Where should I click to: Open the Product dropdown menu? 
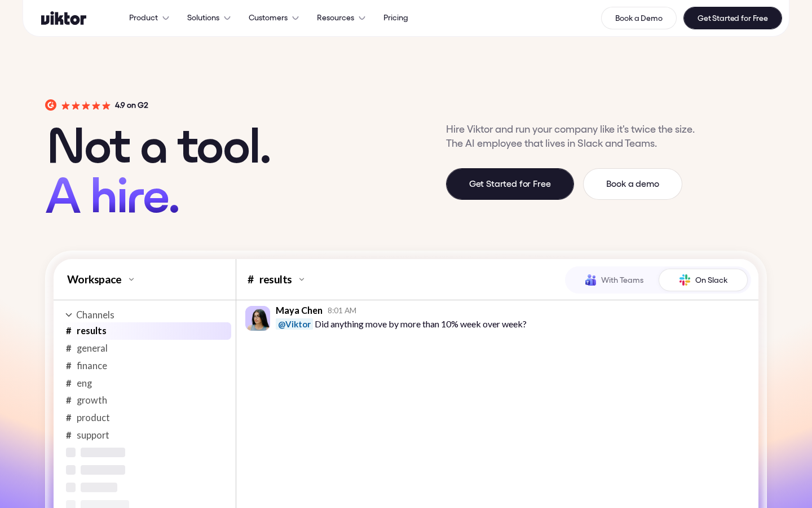(149, 18)
